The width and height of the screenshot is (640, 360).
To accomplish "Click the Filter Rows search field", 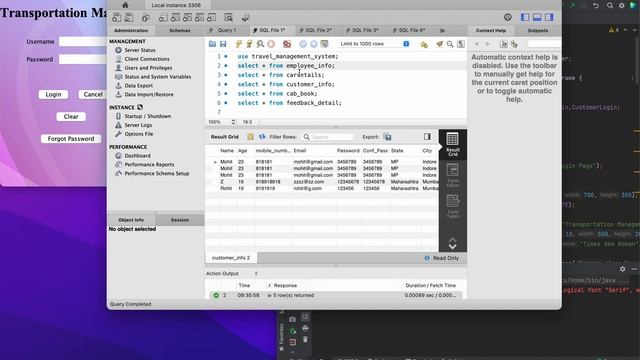I will click(328, 137).
